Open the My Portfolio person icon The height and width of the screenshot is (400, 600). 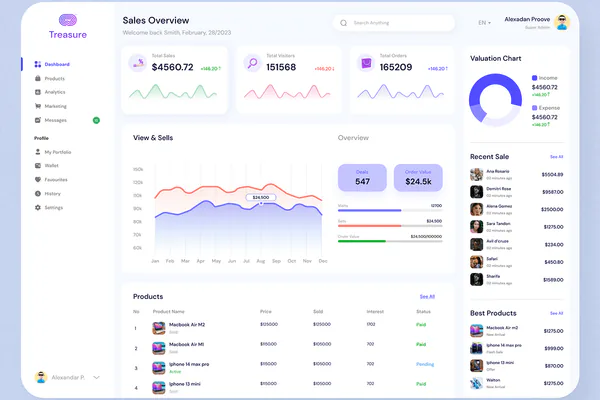(38, 152)
